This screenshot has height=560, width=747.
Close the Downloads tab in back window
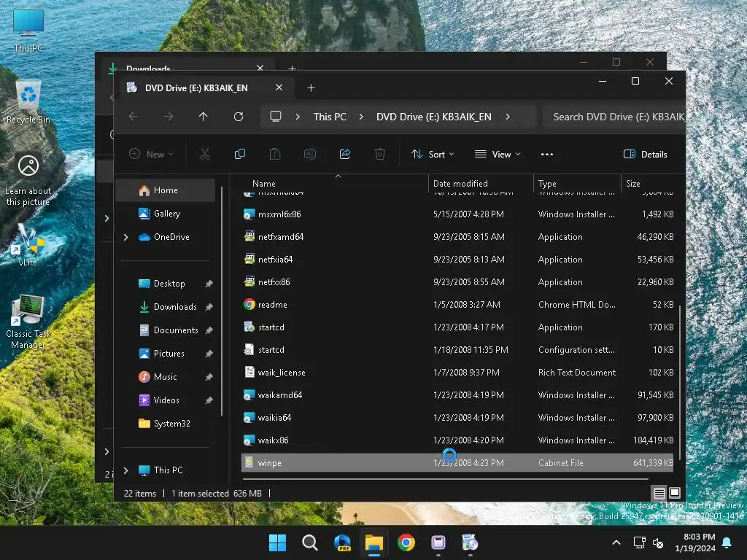click(260, 68)
